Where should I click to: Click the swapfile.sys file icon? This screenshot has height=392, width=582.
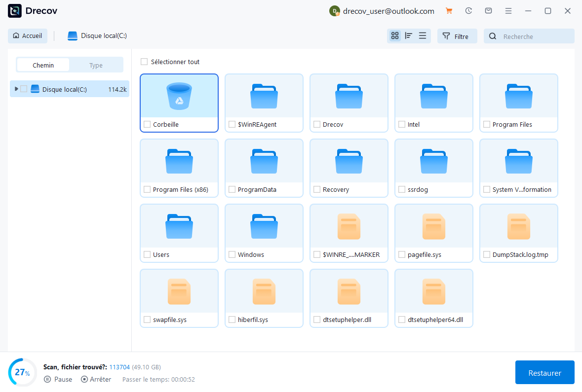(179, 291)
